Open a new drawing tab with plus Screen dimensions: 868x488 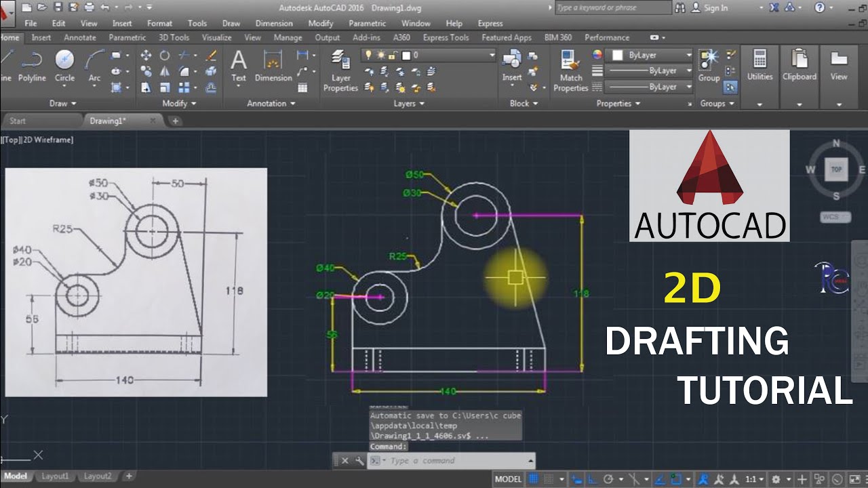coord(176,121)
